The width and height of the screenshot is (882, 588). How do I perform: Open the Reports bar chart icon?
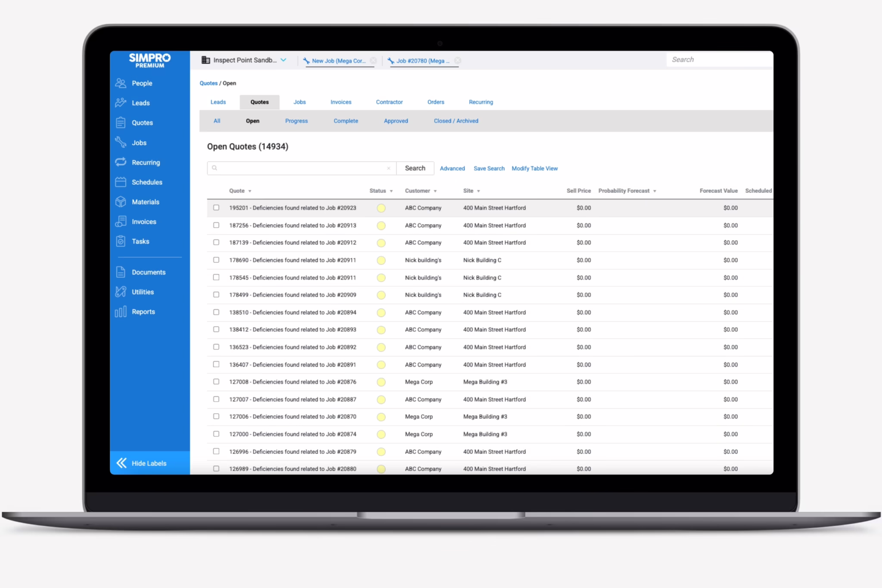[x=121, y=311]
